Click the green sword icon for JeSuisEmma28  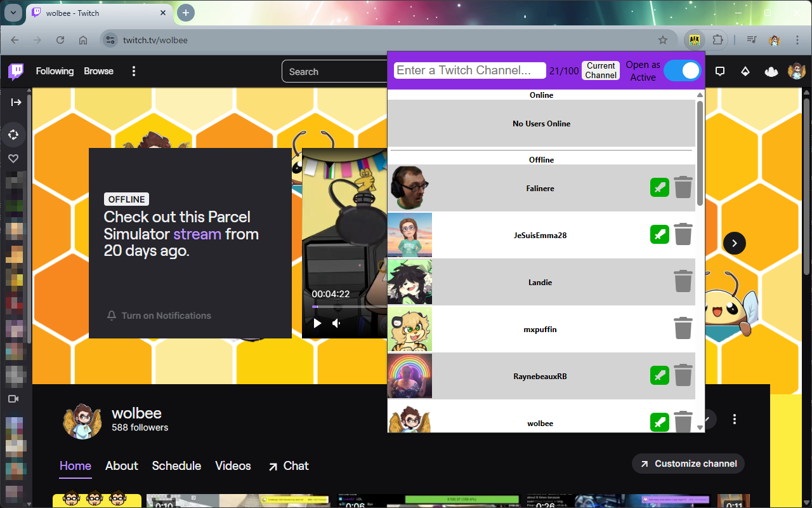[660, 234]
